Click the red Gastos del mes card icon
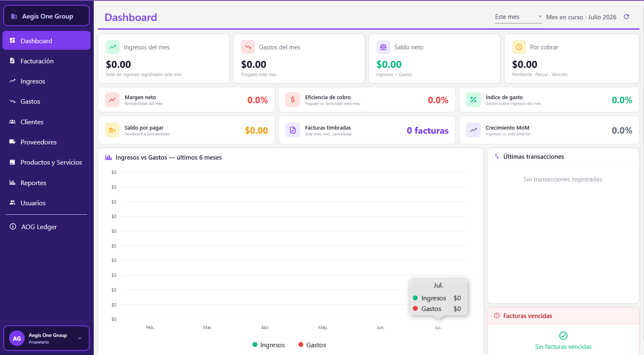The width and height of the screenshot is (644, 355). [x=248, y=47]
